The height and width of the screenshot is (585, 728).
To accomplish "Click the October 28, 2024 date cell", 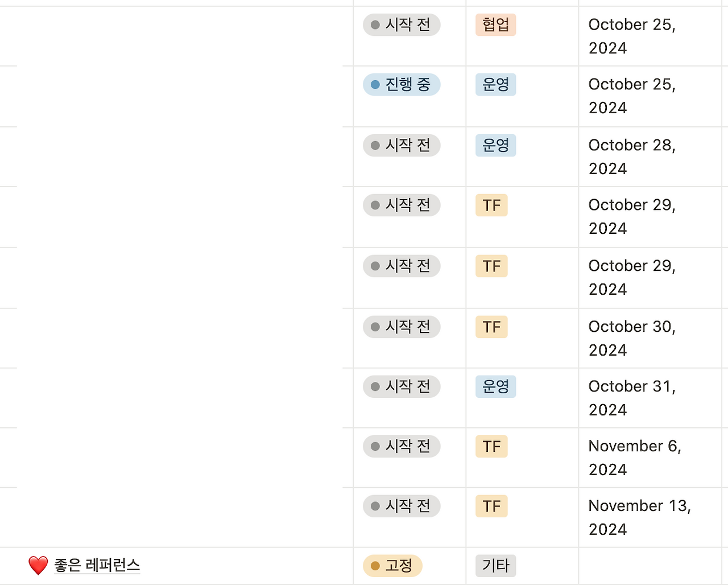I will pyautogui.click(x=631, y=156).
